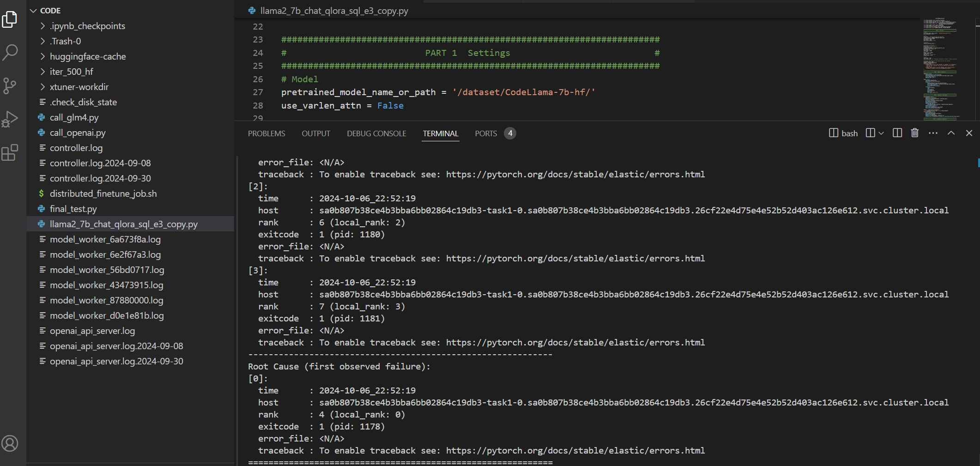Open the Run and Debug view

[10, 119]
